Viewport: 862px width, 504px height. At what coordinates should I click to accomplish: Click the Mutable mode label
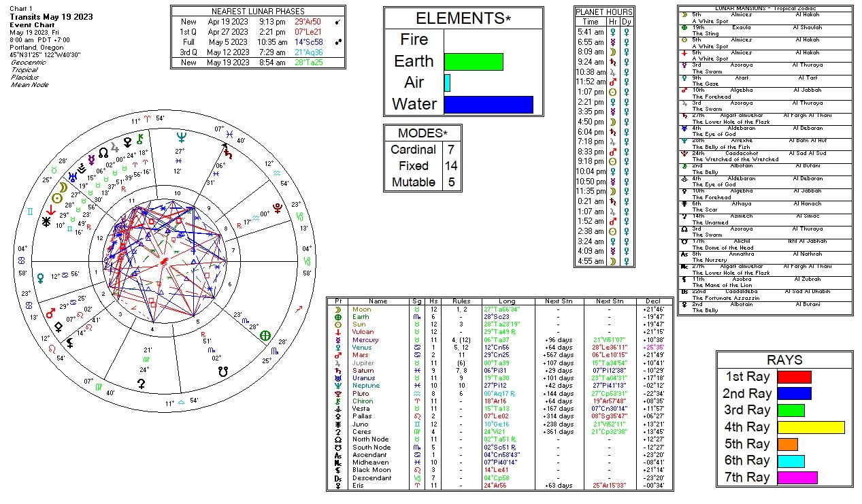[414, 182]
